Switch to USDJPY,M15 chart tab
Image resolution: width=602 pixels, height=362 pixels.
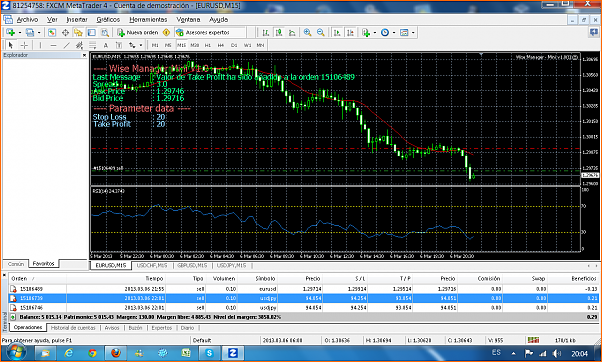point(232,266)
